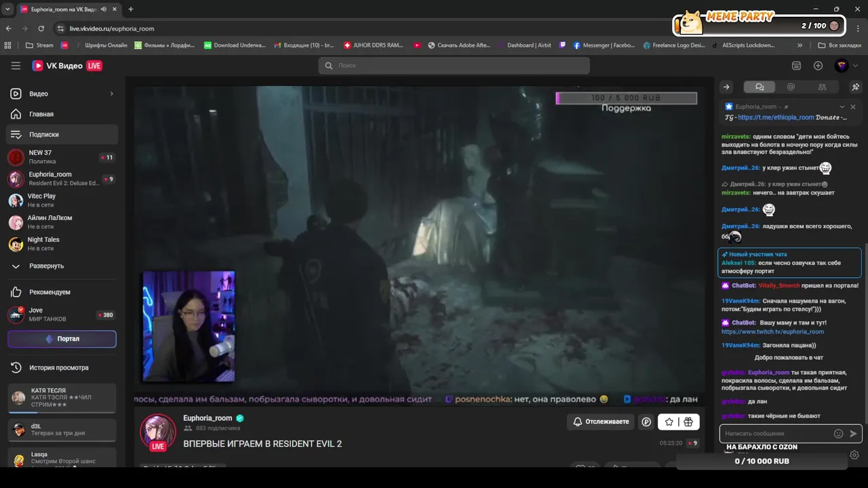This screenshot has width=868, height=488.
Task: Open the КАТЯ ТЕСЛЯ history item
Action: (62, 398)
